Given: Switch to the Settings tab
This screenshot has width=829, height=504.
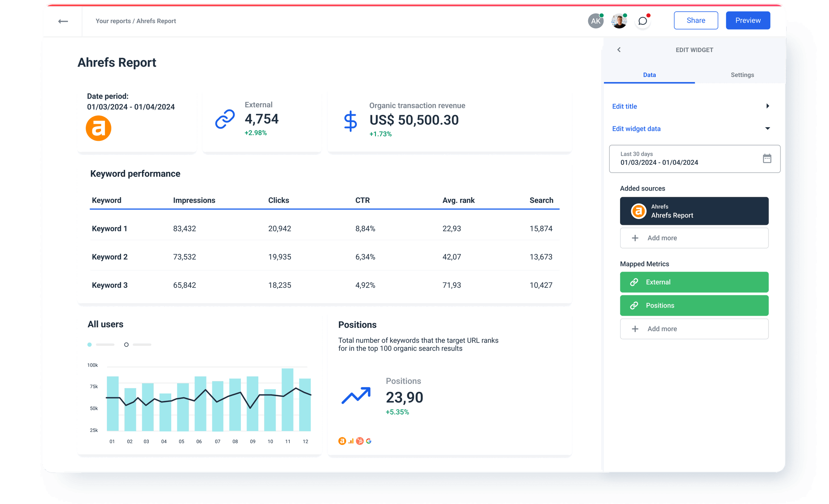Looking at the screenshot, I should coord(742,75).
